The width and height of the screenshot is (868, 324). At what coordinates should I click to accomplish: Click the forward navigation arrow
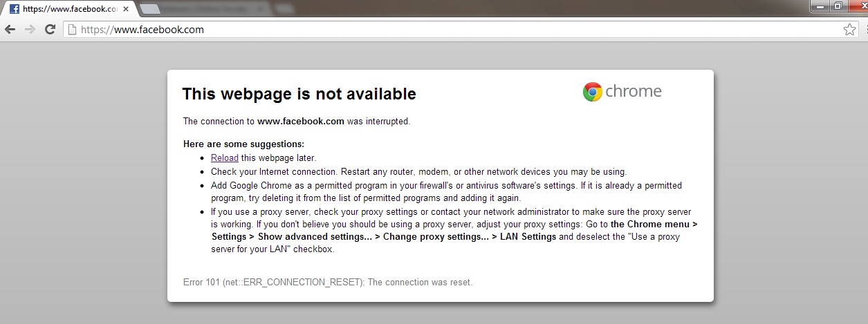pos(30,30)
